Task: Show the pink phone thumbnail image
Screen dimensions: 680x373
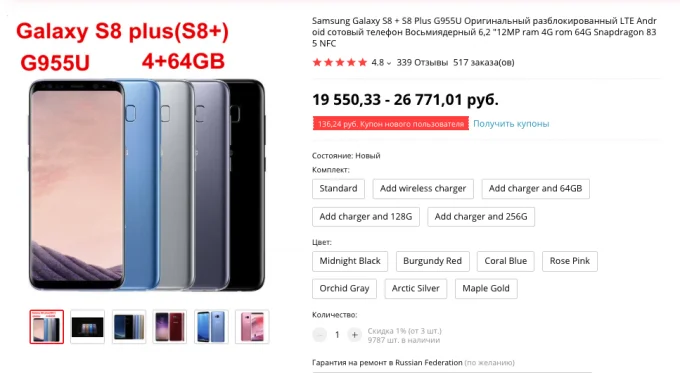Action: click(x=252, y=327)
